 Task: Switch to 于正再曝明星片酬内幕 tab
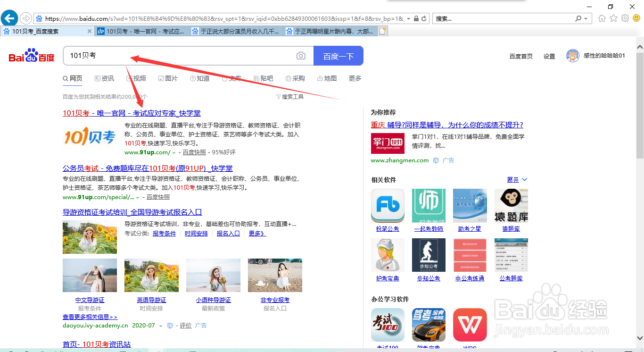pos(330,31)
